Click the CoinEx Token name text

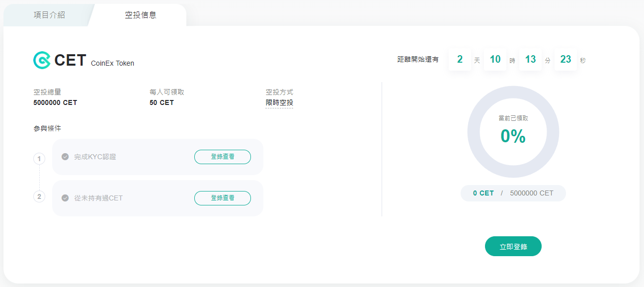click(x=112, y=63)
